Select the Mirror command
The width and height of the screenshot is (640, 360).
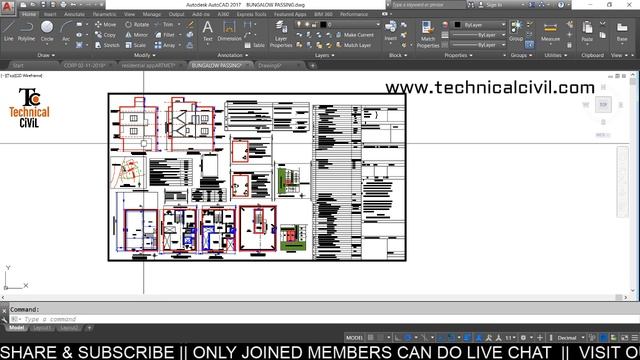point(137,35)
